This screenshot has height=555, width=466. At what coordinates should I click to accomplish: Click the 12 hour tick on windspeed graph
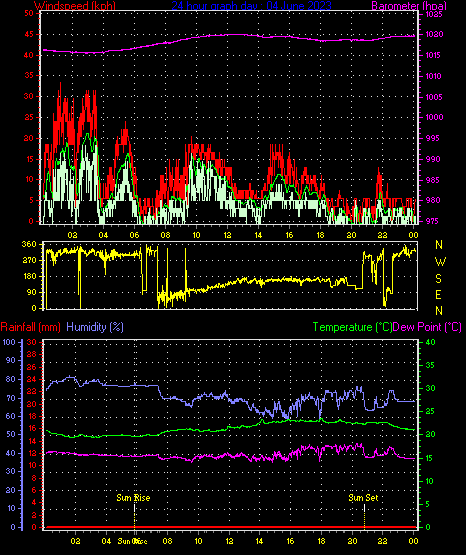tap(227, 235)
